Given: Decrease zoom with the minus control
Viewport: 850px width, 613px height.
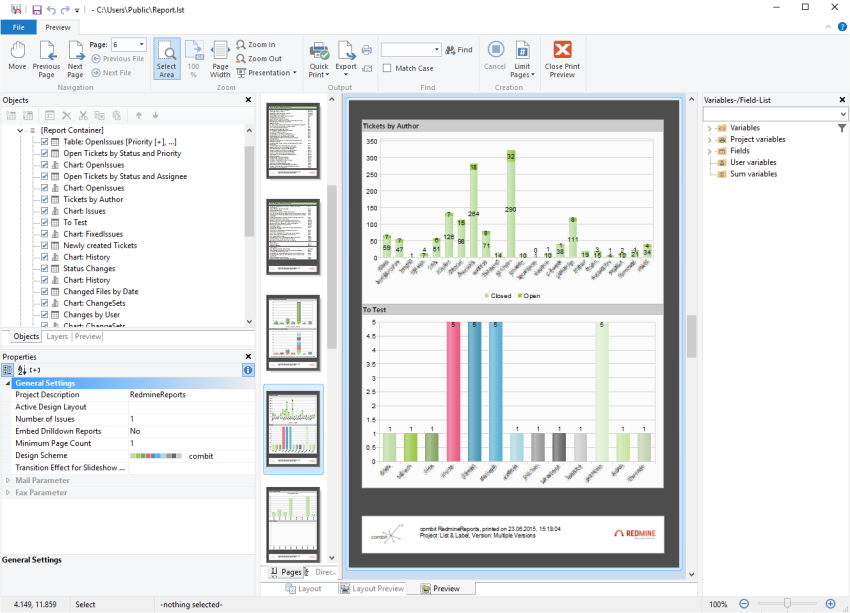Looking at the screenshot, I should tap(744, 604).
